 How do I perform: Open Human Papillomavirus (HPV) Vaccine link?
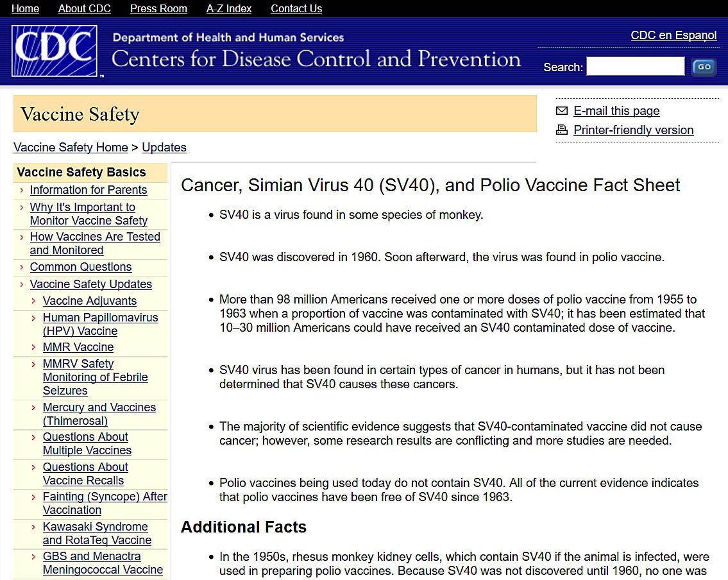(100, 324)
